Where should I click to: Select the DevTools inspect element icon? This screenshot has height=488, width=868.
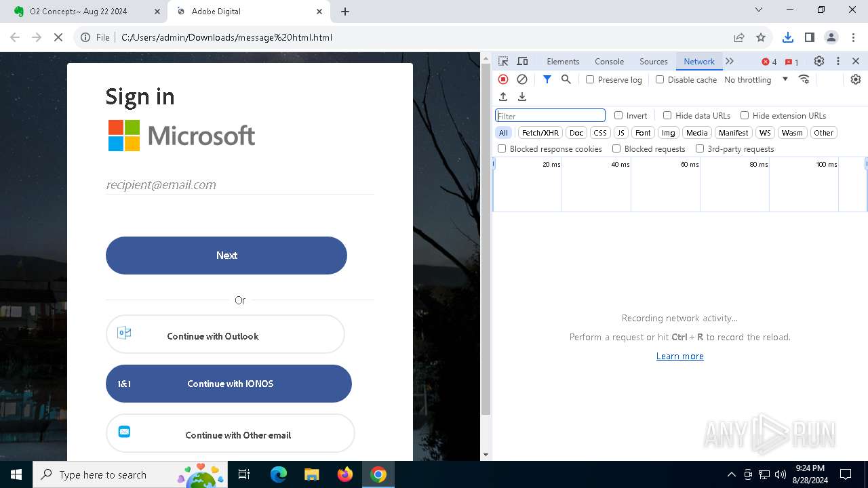pos(503,61)
